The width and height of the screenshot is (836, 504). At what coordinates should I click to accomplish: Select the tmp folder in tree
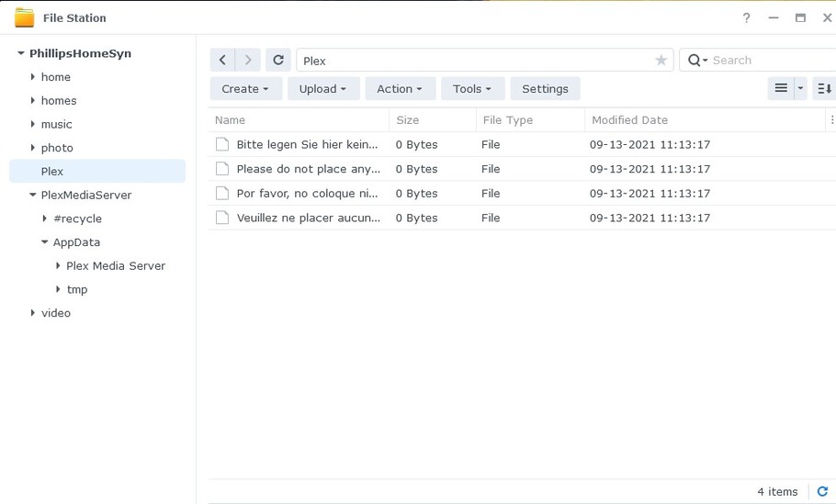(77, 289)
